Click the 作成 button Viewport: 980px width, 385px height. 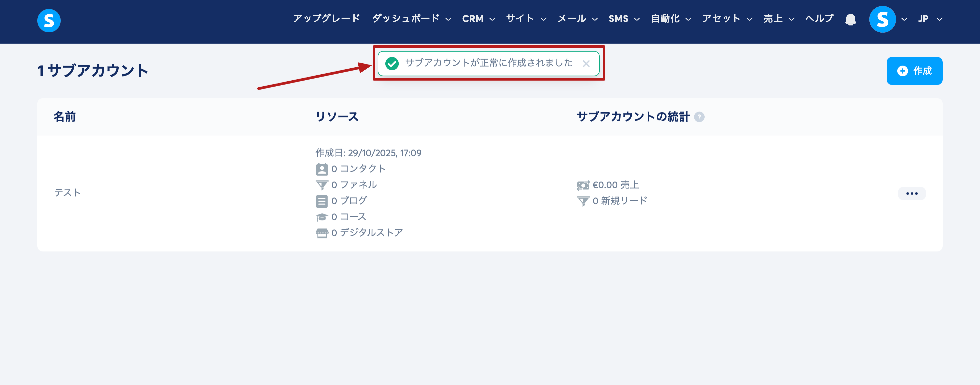(x=914, y=71)
